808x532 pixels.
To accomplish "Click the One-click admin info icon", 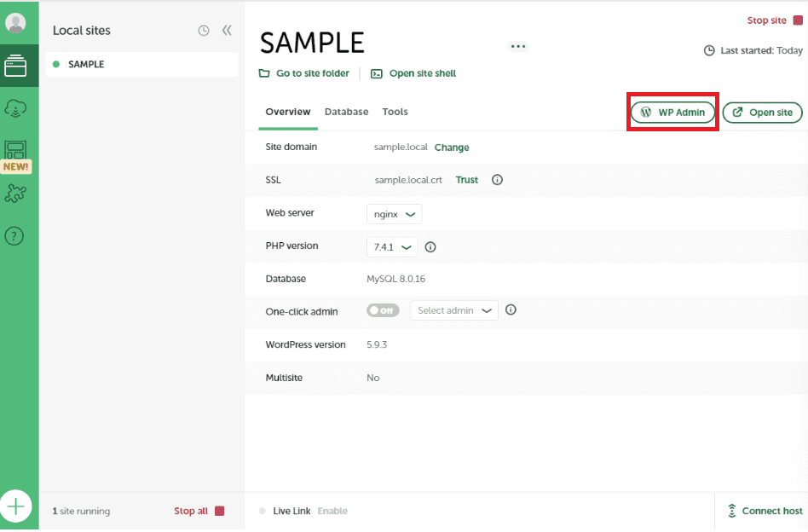I will pos(511,309).
